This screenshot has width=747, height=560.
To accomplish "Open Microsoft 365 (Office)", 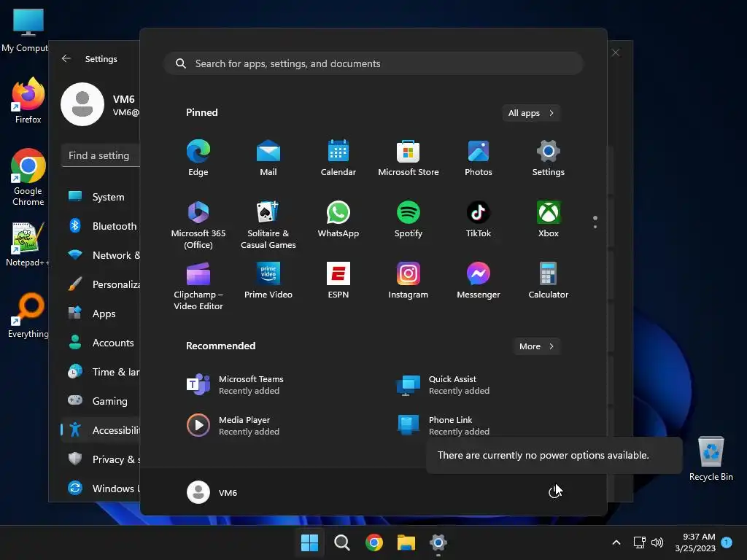I will (198, 225).
